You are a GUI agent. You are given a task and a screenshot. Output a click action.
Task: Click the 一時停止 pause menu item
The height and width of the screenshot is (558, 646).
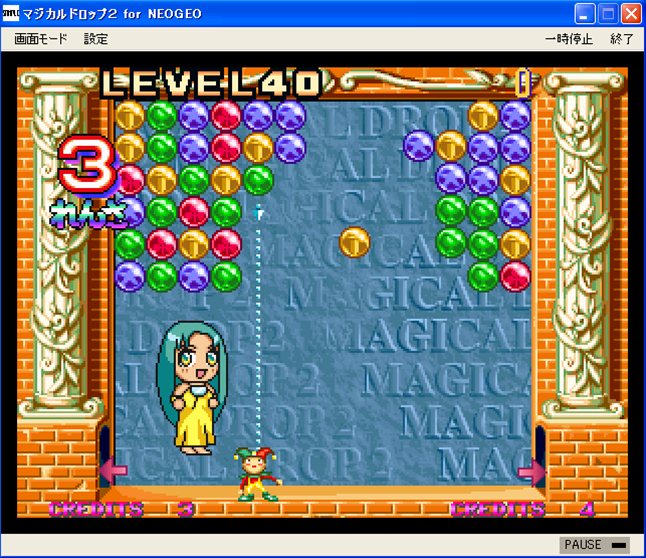pos(569,39)
